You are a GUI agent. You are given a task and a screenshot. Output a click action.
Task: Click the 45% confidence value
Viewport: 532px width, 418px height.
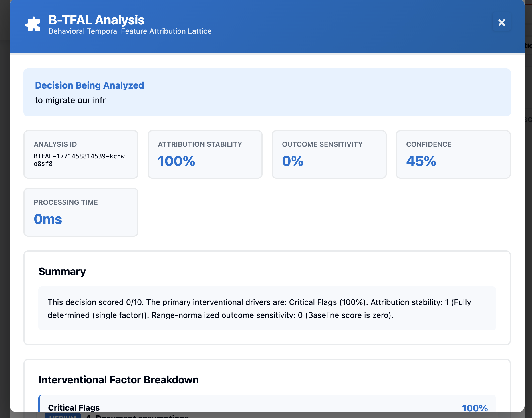click(421, 161)
